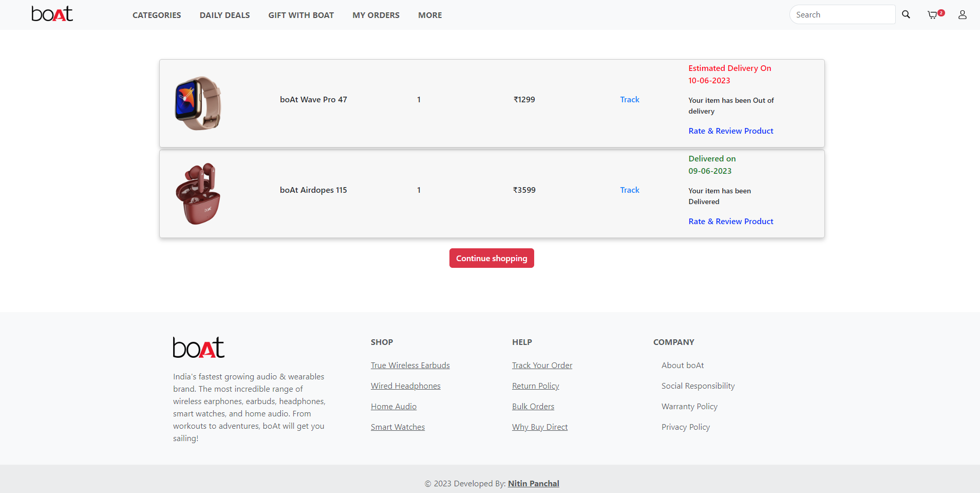Viewport: 980px width, 493px height.
Task: Click the Continue shopping button
Action: pyautogui.click(x=492, y=258)
